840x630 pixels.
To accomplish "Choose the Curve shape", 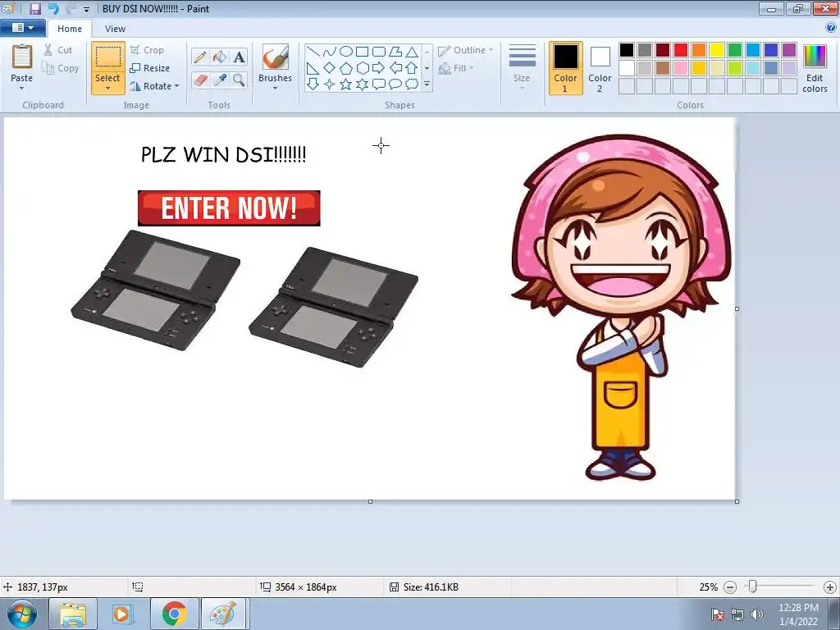I will coord(330,52).
